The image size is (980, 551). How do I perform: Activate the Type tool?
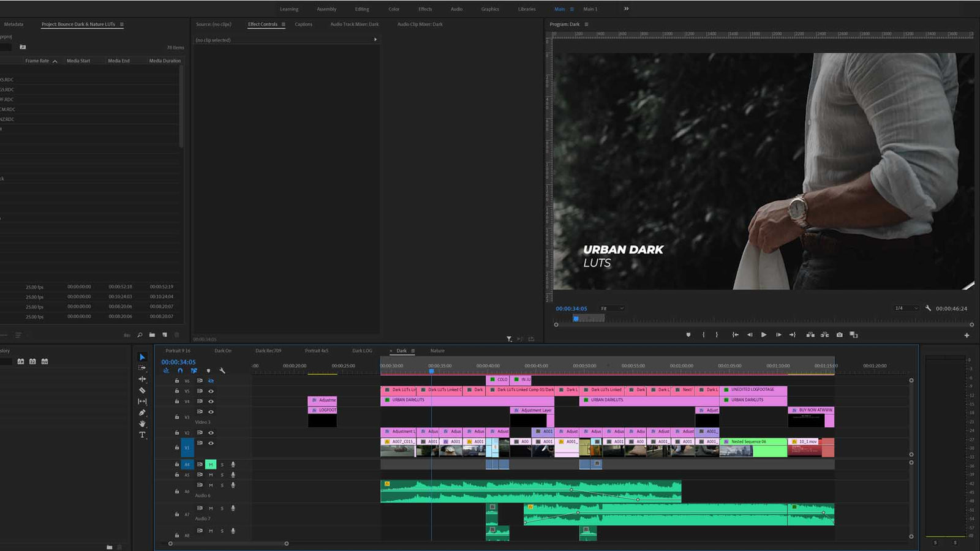[x=142, y=434]
